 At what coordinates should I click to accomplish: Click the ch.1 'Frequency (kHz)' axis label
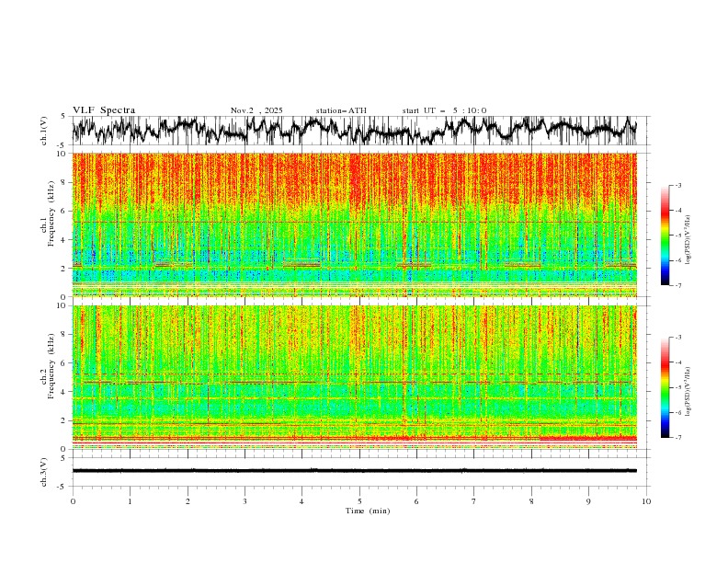pyautogui.click(x=51, y=214)
